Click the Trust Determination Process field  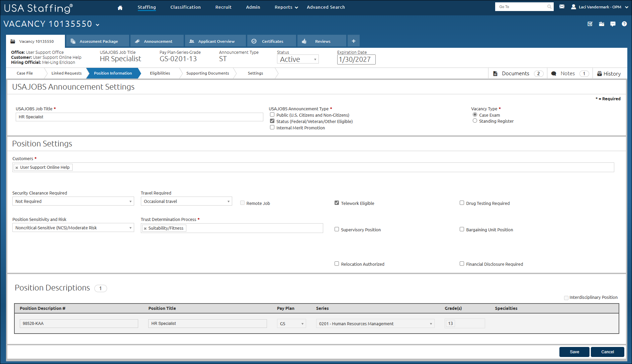coord(232,228)
